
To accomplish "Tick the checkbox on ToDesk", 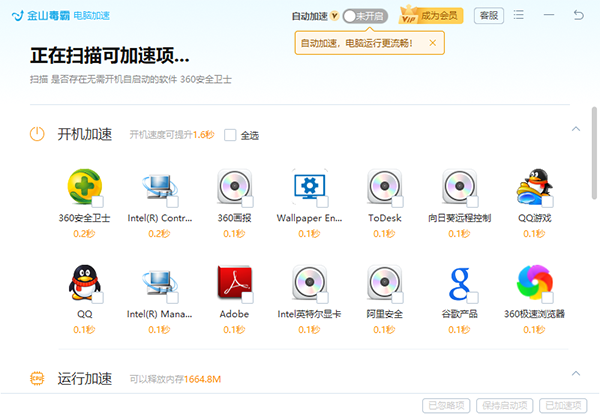I will [x=398, y=202].
